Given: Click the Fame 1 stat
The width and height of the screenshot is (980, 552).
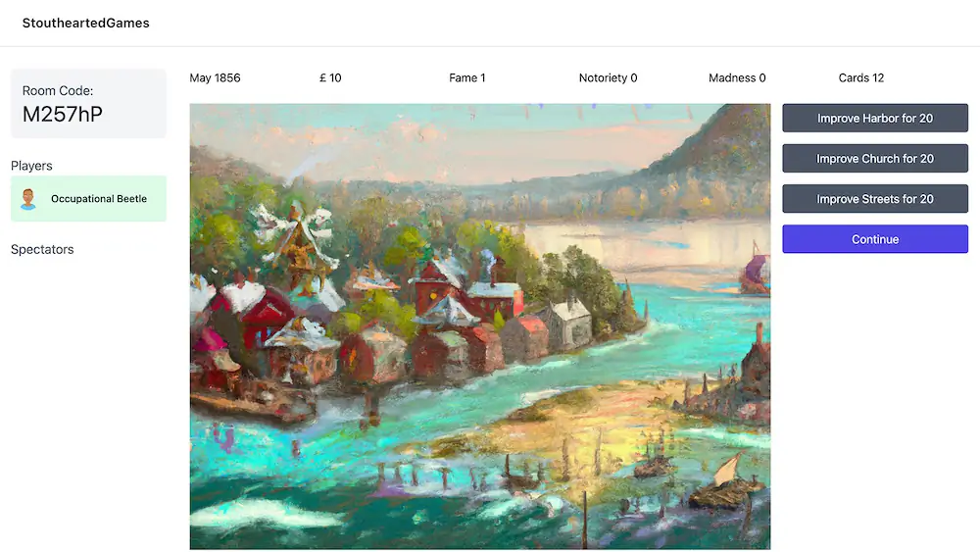Looking at the screenshot, I should point(466,78).
